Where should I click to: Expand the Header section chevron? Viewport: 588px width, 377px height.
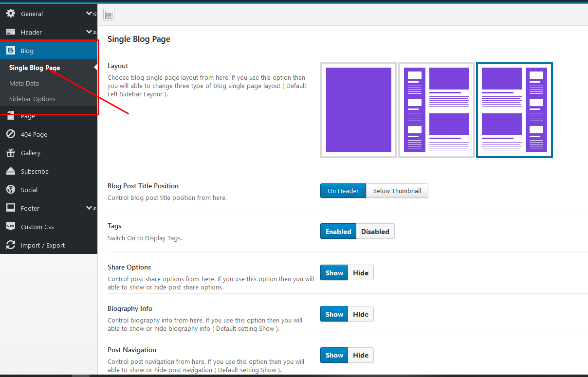tap(90, 32)
